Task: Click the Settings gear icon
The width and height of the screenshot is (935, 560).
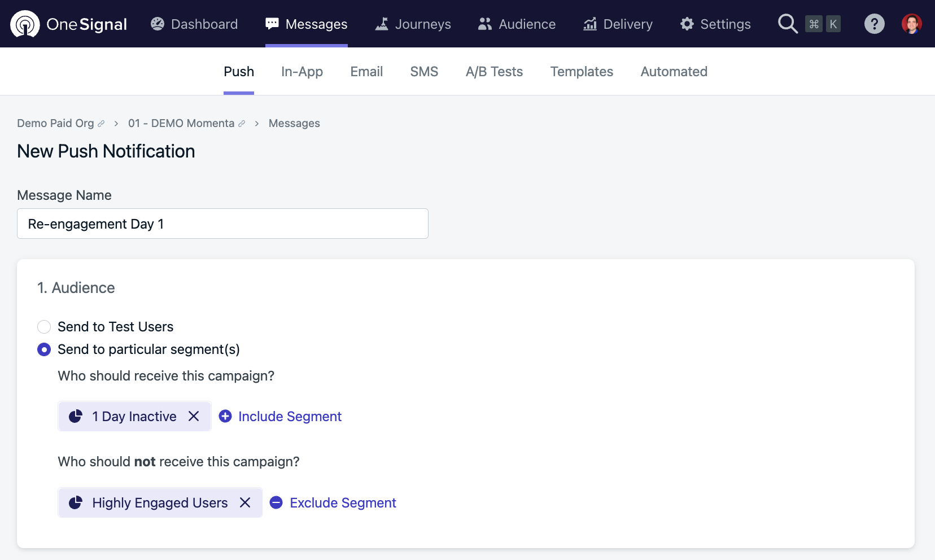Action: click(x=687, y=24)
